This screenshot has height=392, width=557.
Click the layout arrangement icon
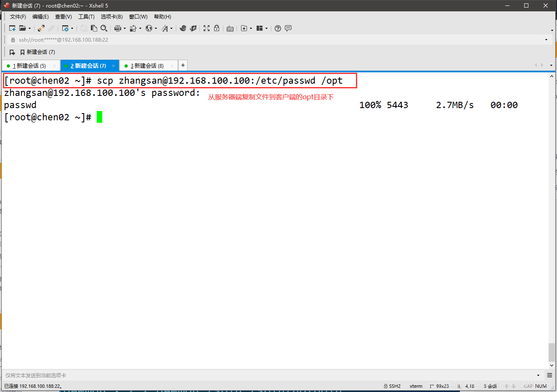click(260, 28)
